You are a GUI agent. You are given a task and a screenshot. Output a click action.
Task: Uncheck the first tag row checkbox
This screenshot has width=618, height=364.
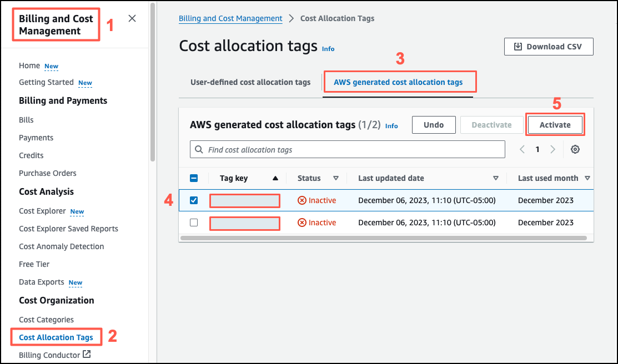194,200
